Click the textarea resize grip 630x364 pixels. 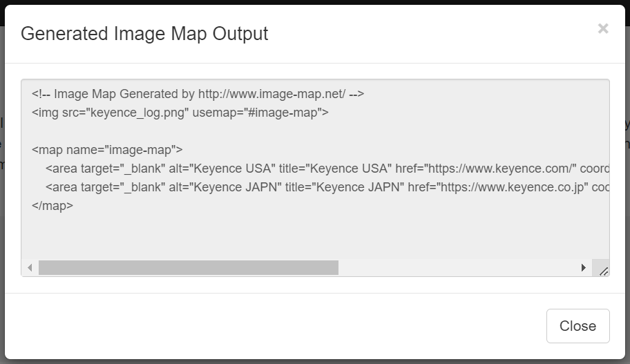pos(603,271)
